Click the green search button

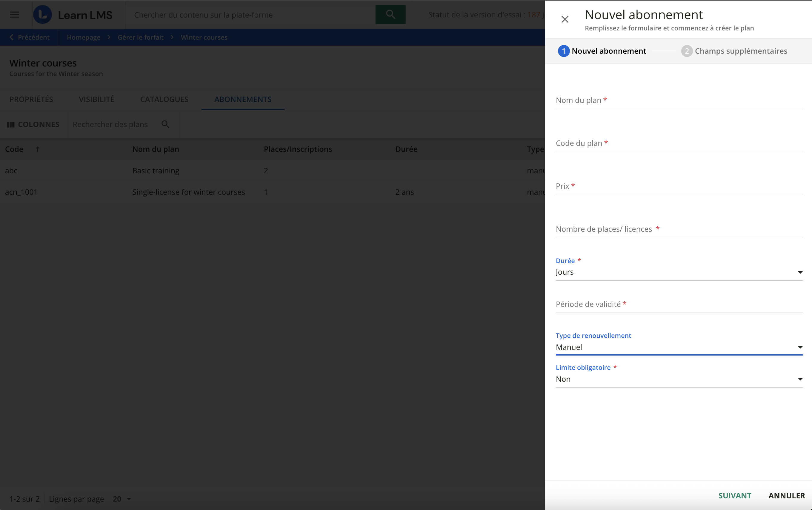390,15
